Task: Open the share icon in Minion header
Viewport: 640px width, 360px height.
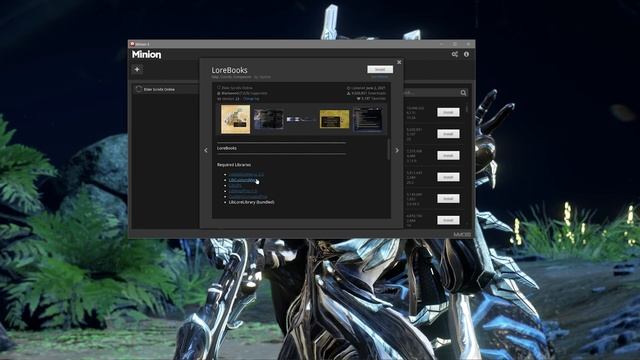Action: pyautogui.click(x=455, y=54)
